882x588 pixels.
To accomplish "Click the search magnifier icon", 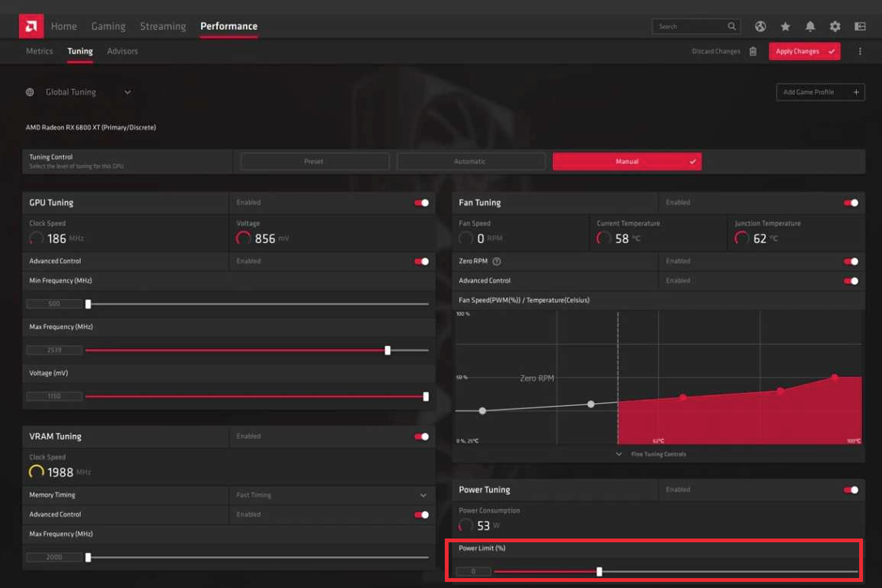I will pyautogui.click(x=731, y=26).
